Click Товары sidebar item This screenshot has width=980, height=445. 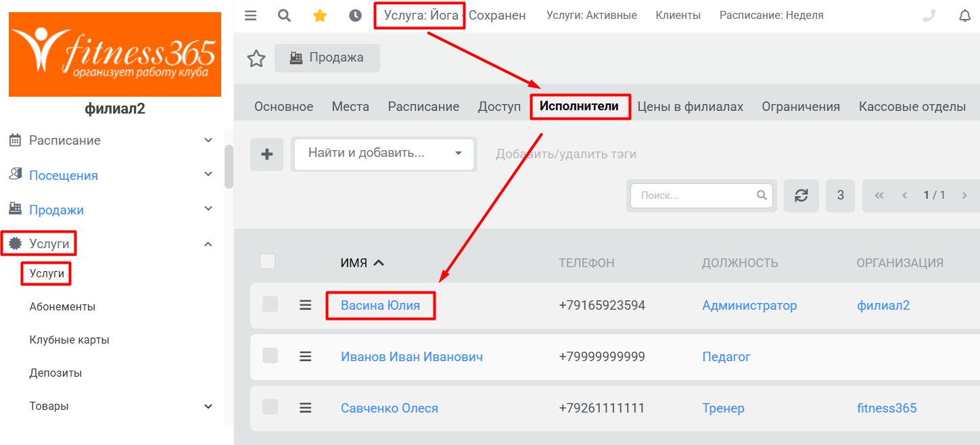[x=49, y=406]
